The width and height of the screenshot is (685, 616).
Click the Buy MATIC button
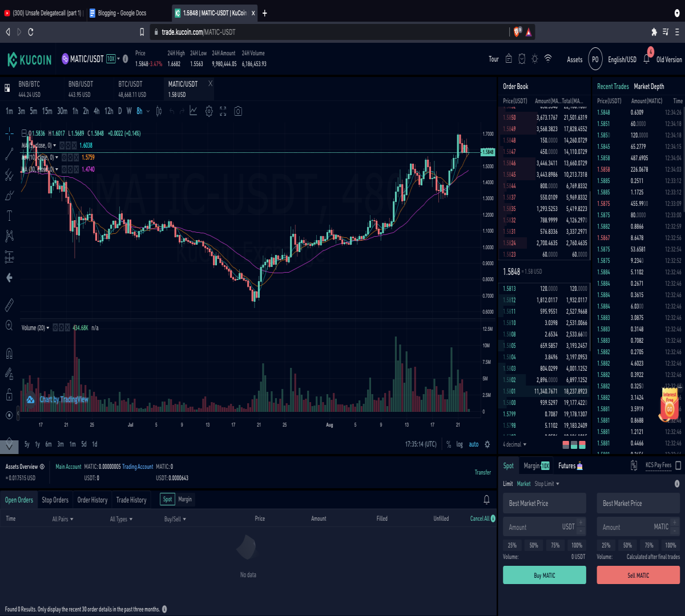click(545, 575)
